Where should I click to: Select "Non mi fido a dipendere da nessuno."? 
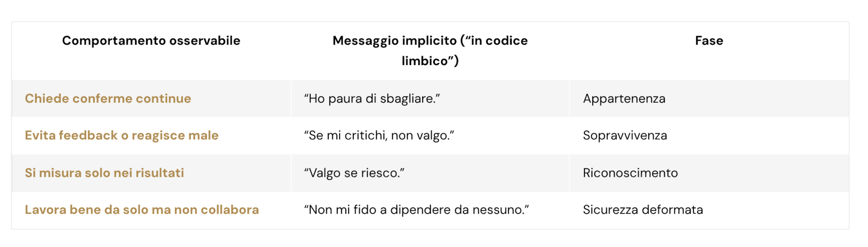[416, 210]
